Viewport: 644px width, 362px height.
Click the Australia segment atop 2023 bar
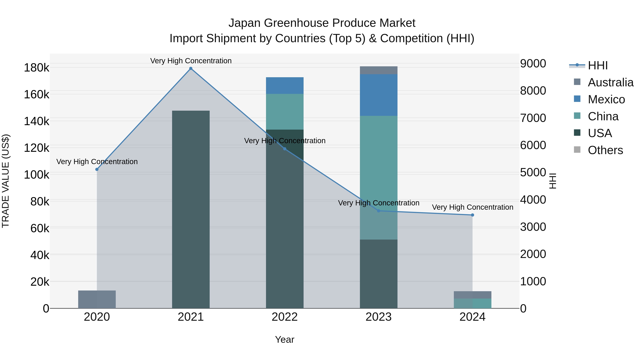click(379, 70)
